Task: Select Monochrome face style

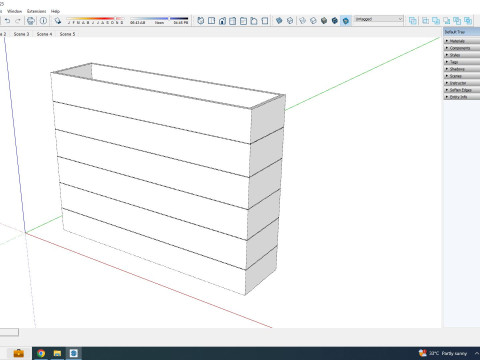Action: [346, 21]
